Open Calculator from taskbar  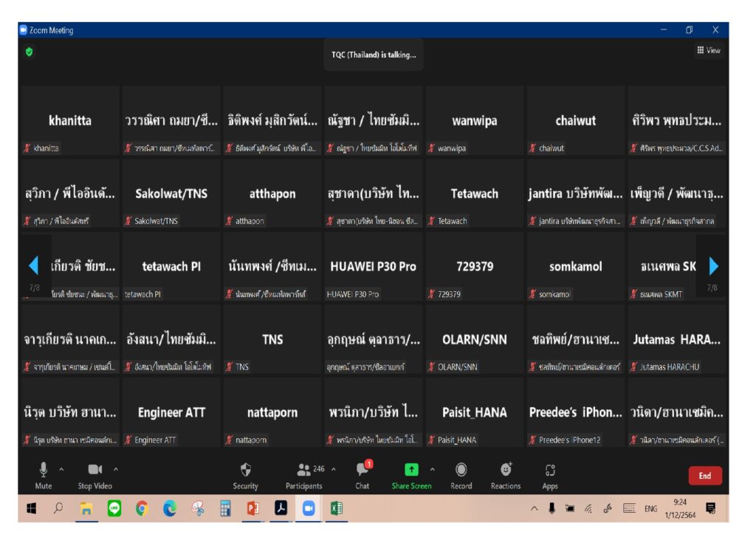click(225, 508)
